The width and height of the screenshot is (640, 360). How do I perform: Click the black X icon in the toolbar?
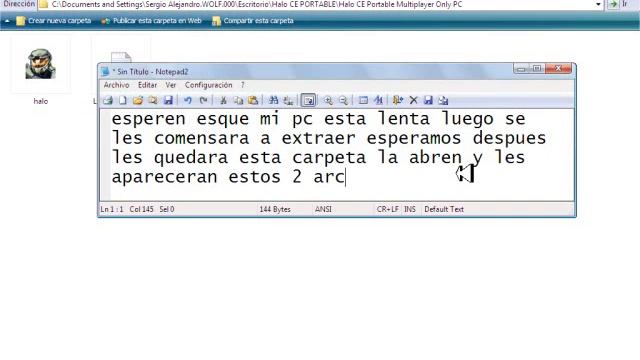[413, 100]
